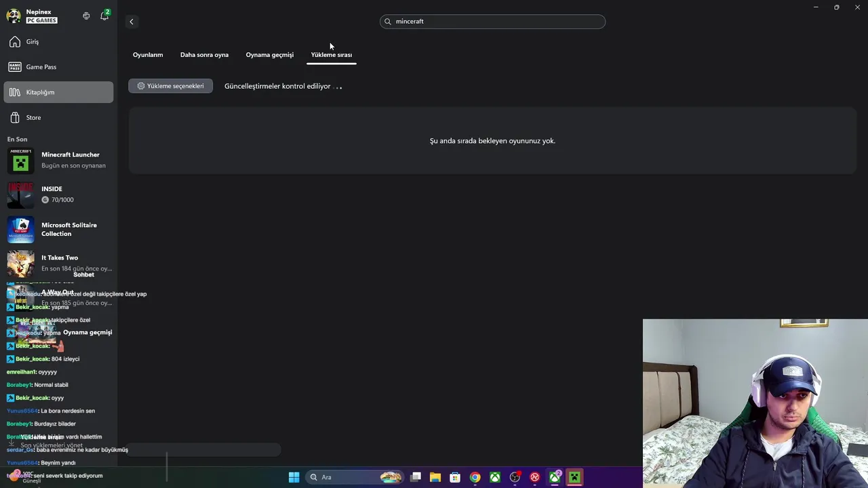
Task: Switch to the Daha sonra oyna tab
Action: pyautogui.click(x=204, y=55)
